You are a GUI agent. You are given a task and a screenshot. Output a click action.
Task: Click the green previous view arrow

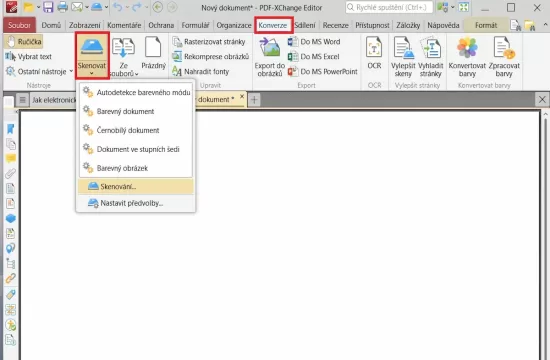point(158,7)
